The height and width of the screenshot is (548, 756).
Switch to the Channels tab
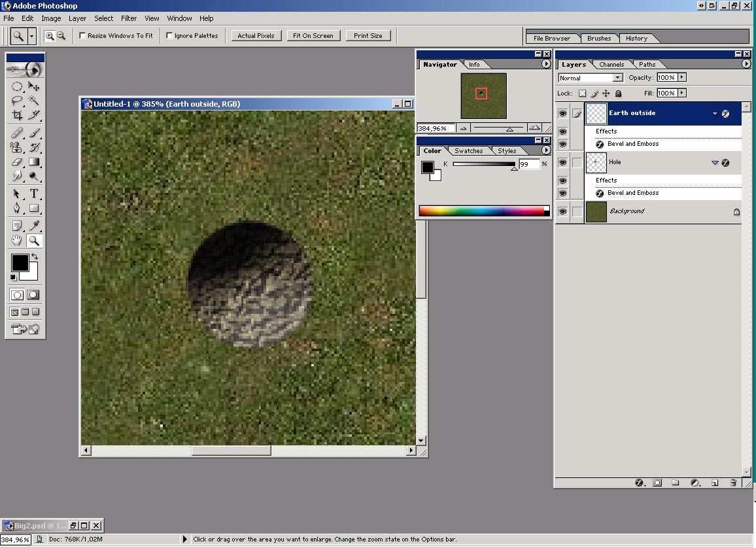pyautogui.click(x=611, y=64)
